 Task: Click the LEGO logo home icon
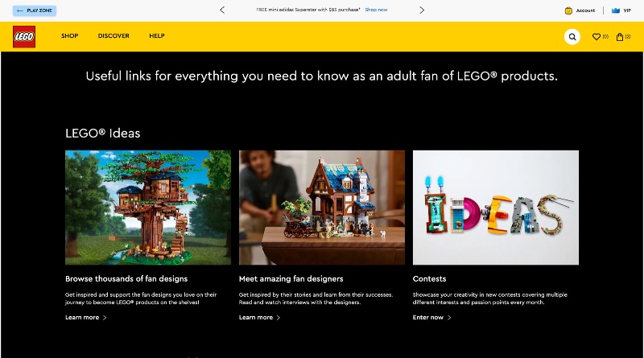coord(24,36)
